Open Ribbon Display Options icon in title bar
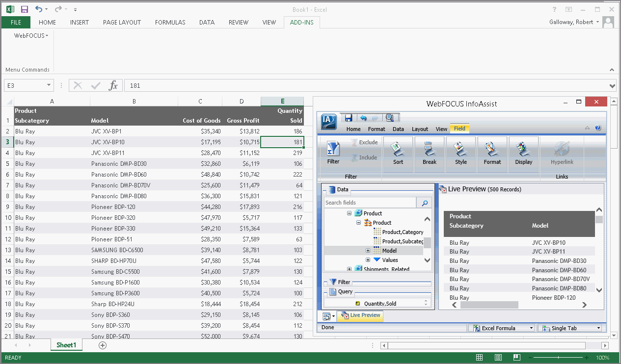The image size is (621, 364). (x=568, y=9)
